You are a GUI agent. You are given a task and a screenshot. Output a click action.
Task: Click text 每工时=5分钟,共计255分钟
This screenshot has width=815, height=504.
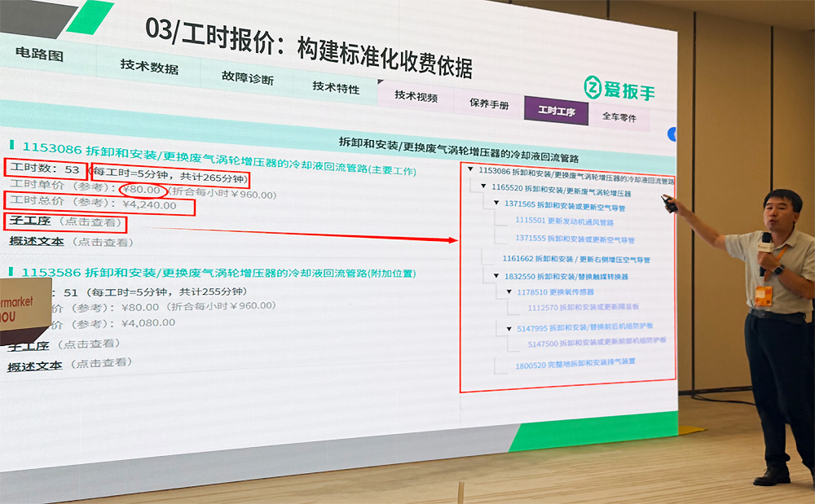coord(166,291)
